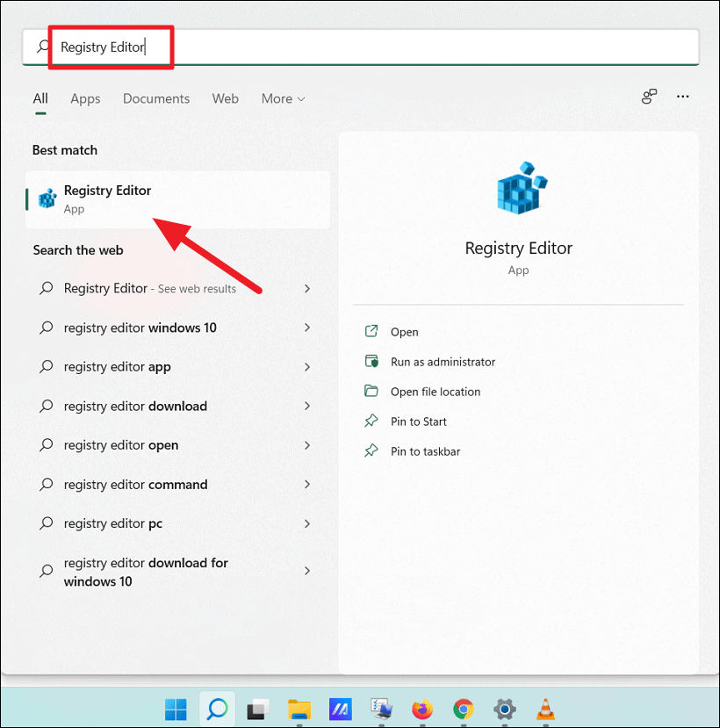Image resolution: width=720 pixels, height=728 pixels.
Task: Click the Registry Editor search text field
Action: pyautogui.click(x=360, y=47)
